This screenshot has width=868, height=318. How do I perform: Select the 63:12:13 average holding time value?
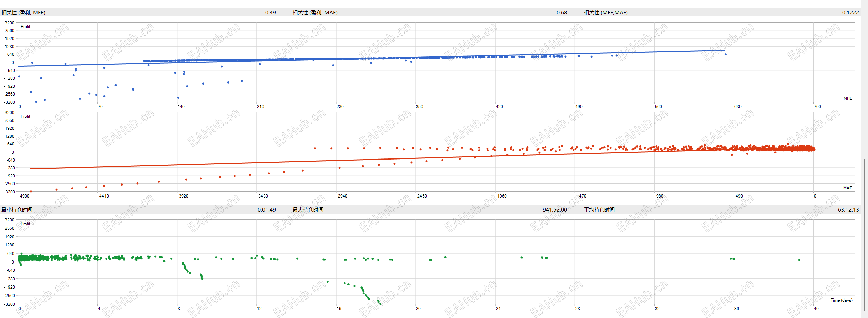click(848, 210)
